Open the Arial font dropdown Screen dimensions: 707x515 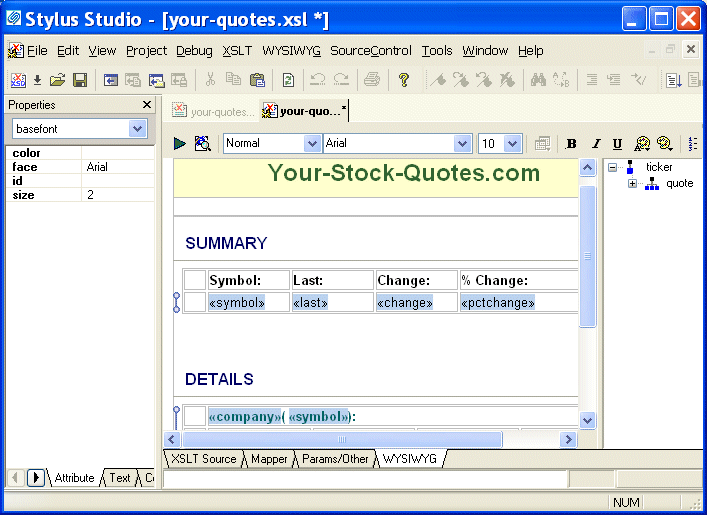(462, 144)
